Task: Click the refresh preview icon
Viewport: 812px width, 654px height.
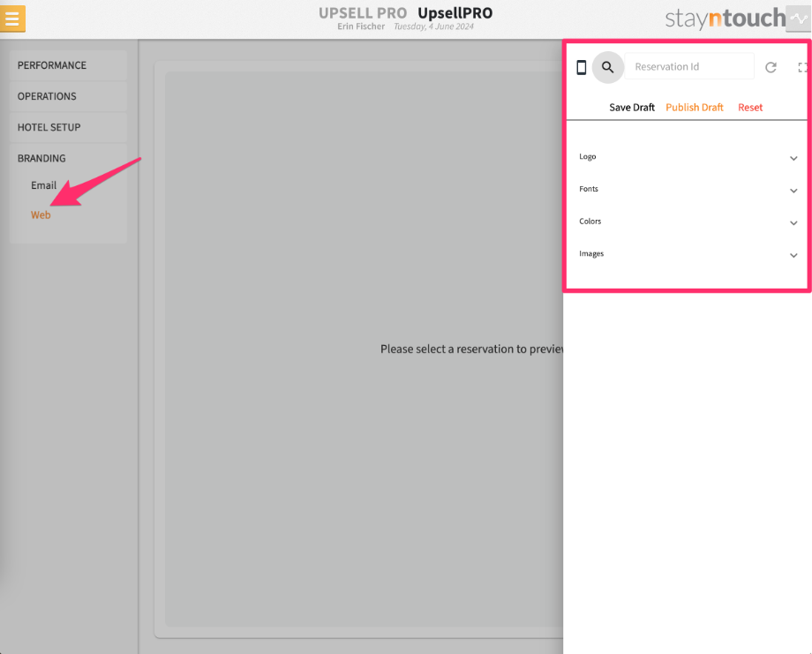Action: pos(771,67)
